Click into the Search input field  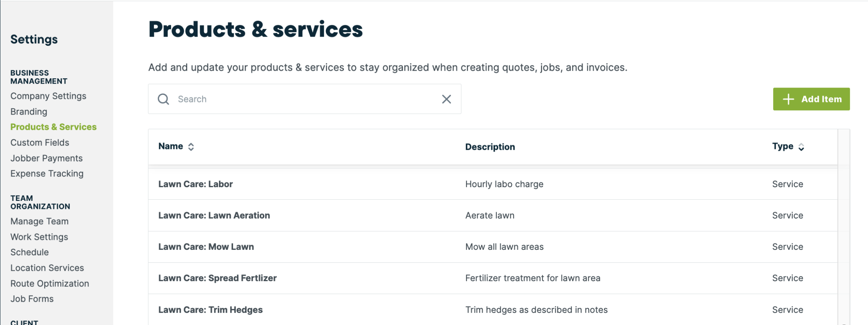305,99
